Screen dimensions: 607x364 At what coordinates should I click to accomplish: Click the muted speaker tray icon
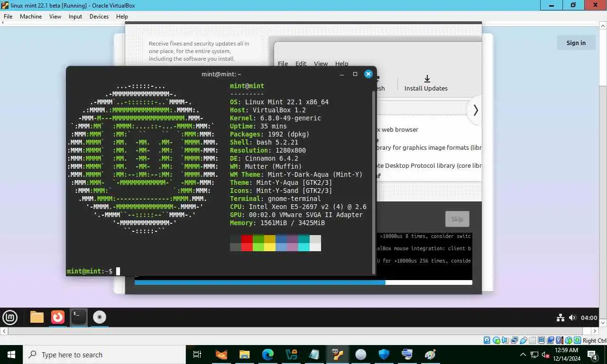pos(545,355)
